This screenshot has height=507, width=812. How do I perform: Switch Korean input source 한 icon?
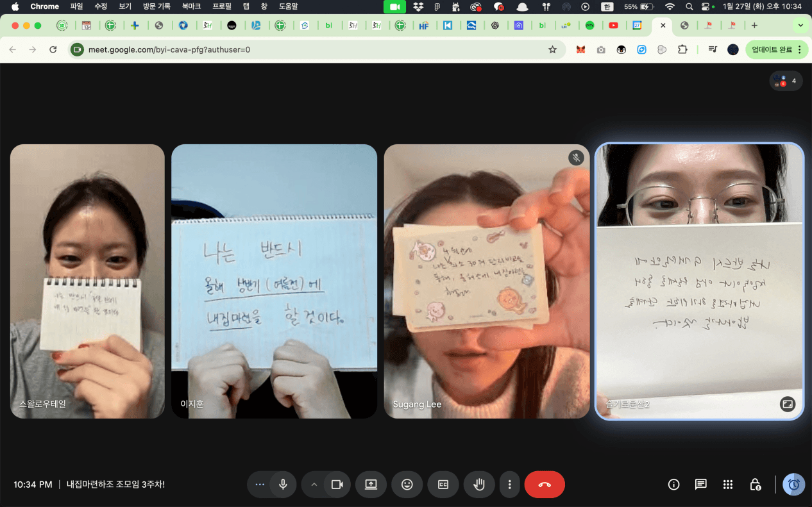tap(607, 6)
